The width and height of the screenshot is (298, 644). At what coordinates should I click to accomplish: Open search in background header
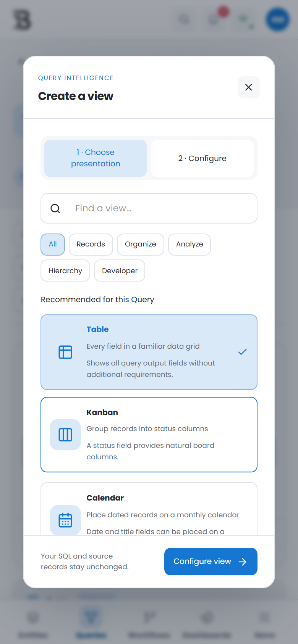184,19
